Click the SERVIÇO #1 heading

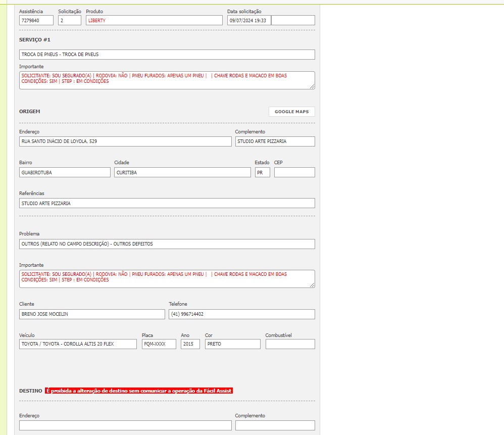[35, 40]
